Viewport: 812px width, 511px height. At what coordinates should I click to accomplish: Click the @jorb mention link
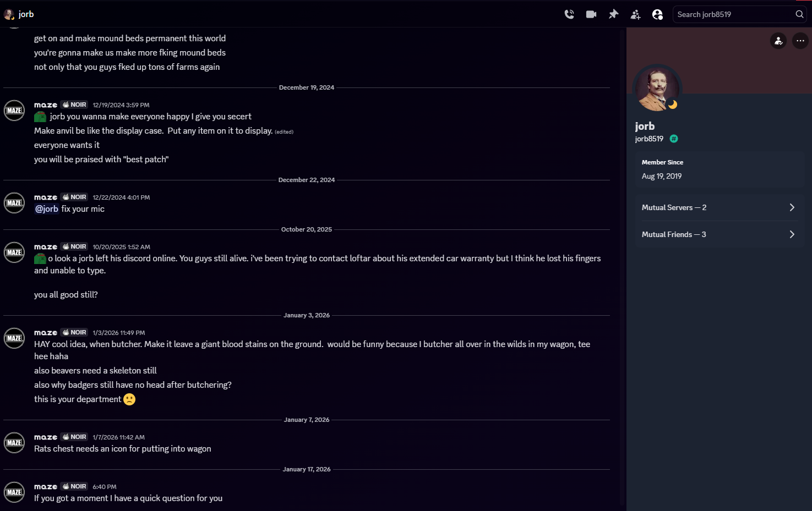pos(47,209)
